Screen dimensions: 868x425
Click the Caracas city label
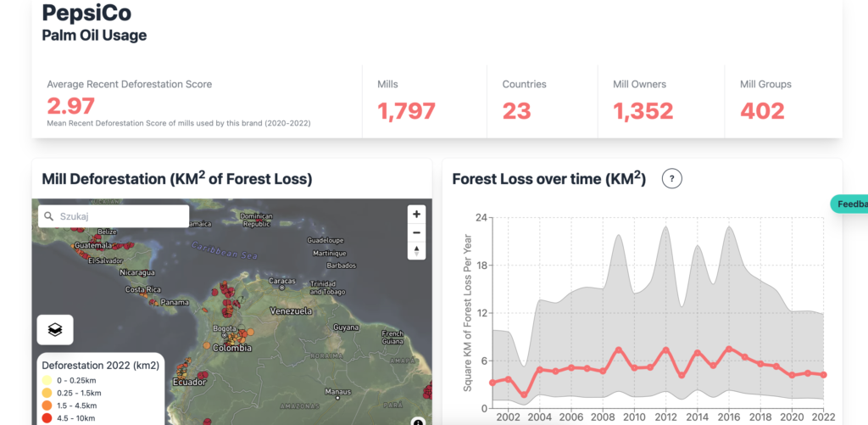[282, 281]
